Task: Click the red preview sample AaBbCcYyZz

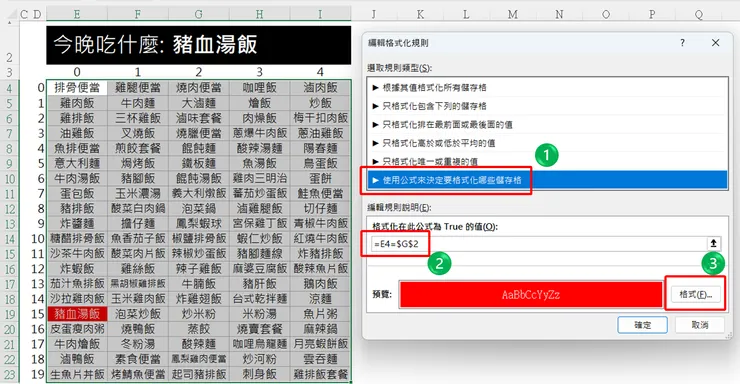Action: [531, 295]
